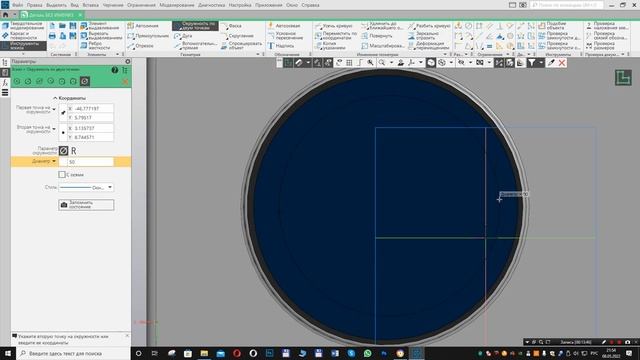The width and height of the screenshot is (640, 360).
Task: Choose the Повернуть command
Action: click(x=377, y=36)
